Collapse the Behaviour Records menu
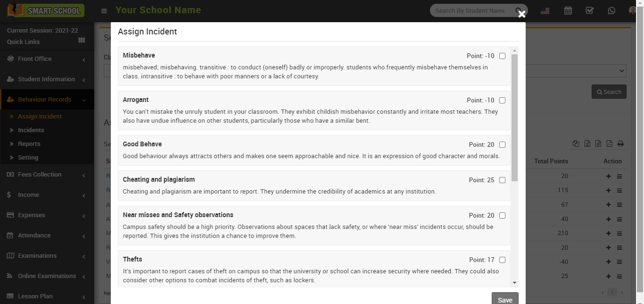 [x=47, y=100]
